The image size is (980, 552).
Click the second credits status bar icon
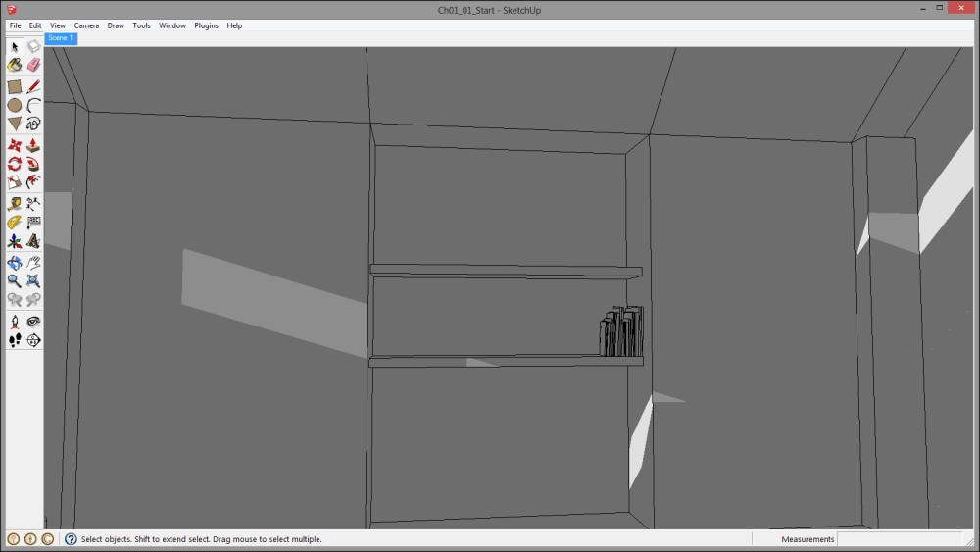click(30, 539)
